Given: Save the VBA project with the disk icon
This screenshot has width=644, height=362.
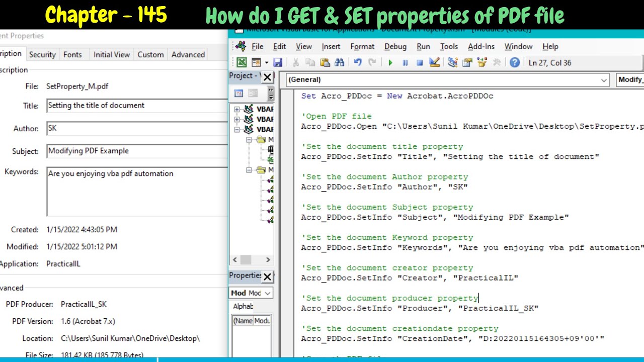Looking at the screenshot, I should [277, 62].
